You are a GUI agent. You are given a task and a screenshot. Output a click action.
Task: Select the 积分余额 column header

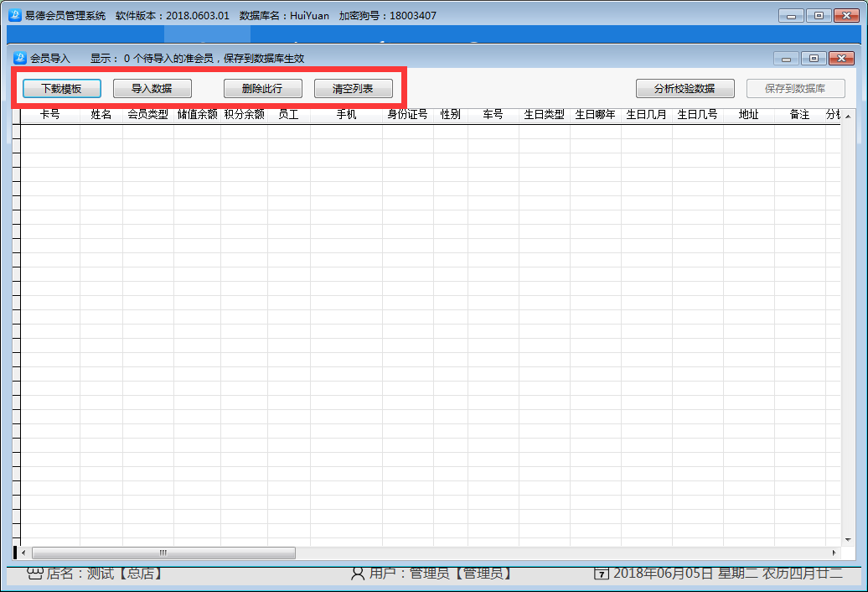(244, 115)
